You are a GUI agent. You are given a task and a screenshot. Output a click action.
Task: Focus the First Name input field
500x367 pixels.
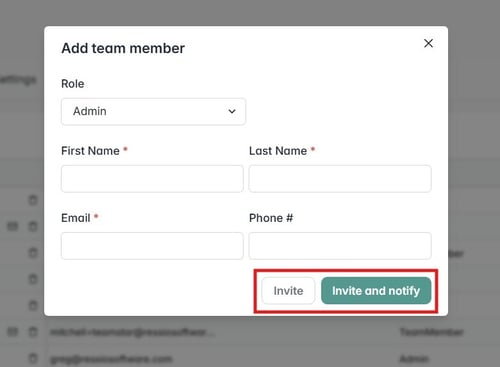152,179
